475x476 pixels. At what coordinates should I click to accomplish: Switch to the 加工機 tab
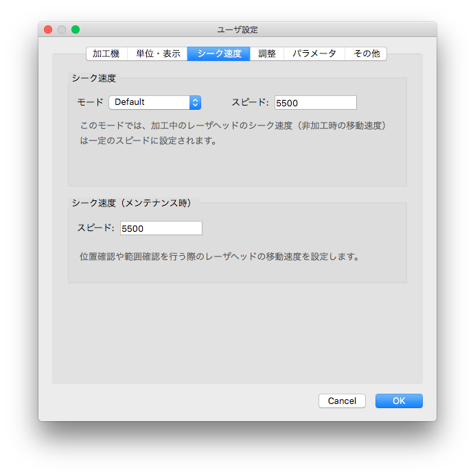(x=106, y=53)
